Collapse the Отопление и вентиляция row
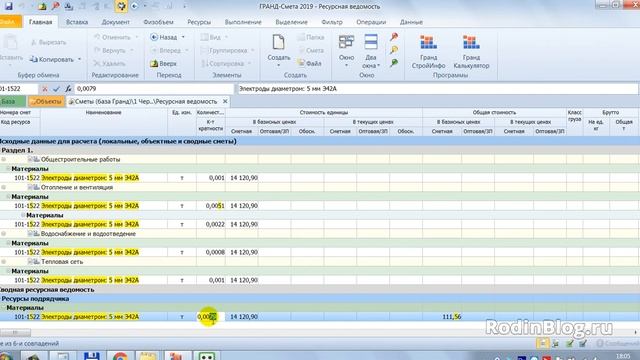The image size is (640, 360). [4, 187]
